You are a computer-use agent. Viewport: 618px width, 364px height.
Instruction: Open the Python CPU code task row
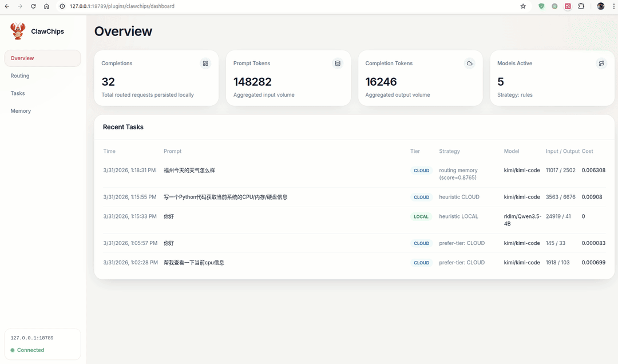click(x=225, y=197)
